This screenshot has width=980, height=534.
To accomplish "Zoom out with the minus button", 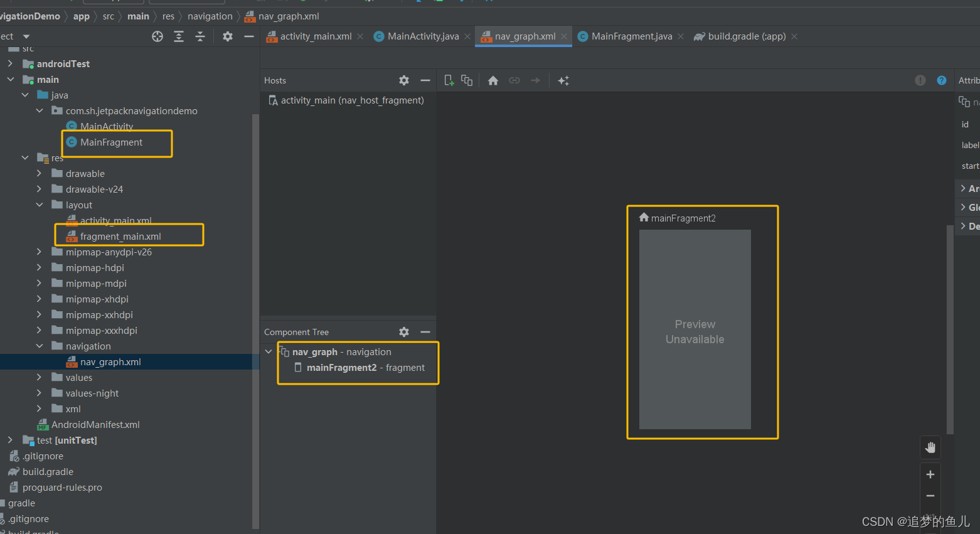I will [930, 496].
